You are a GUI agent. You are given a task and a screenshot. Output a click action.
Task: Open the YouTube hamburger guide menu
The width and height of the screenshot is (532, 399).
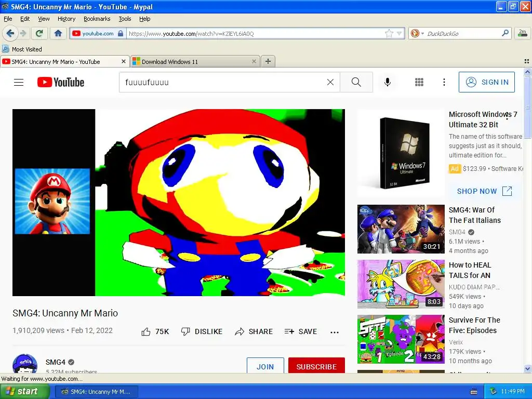point(19,82)
